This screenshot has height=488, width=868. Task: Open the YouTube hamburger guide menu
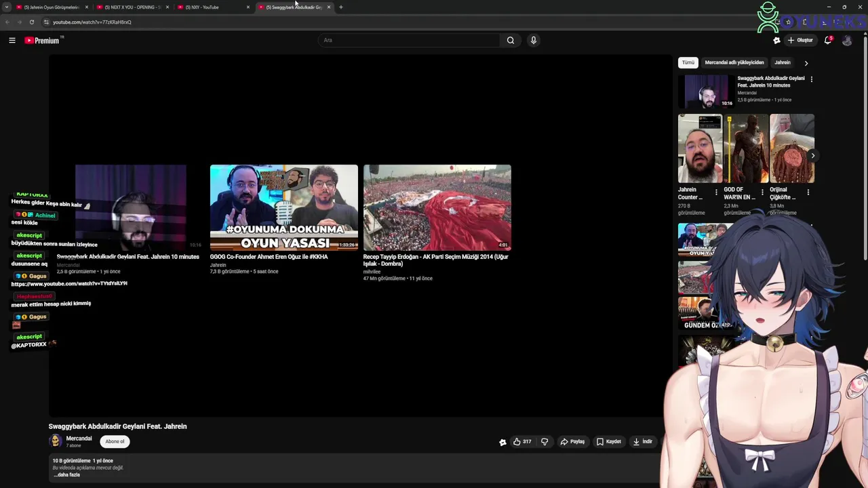pos(12,41)
